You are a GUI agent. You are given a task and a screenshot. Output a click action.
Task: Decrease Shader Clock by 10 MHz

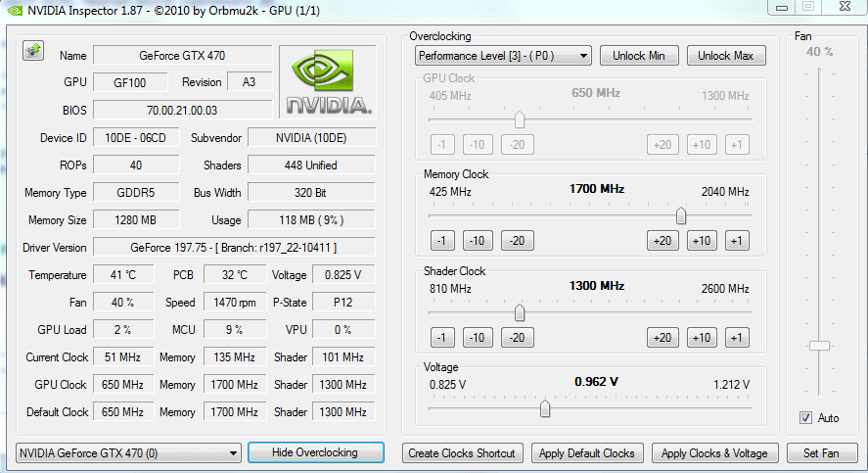[478, 338]
